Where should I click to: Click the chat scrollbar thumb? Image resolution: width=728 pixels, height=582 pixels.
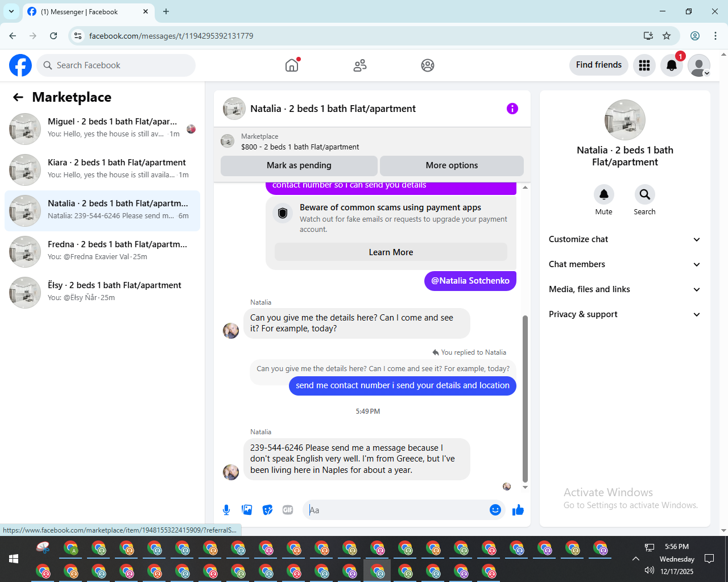[525, 398]
